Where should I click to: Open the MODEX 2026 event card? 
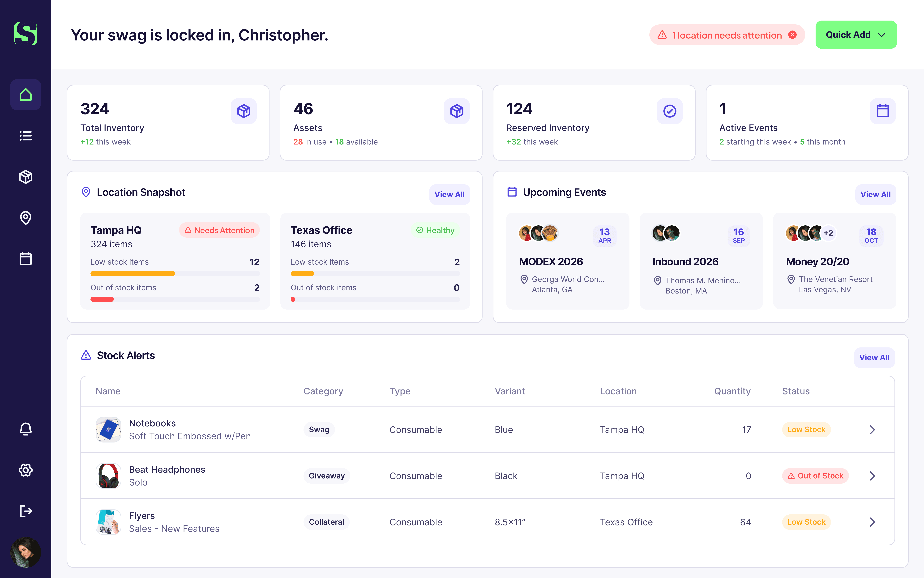(567, 261)
